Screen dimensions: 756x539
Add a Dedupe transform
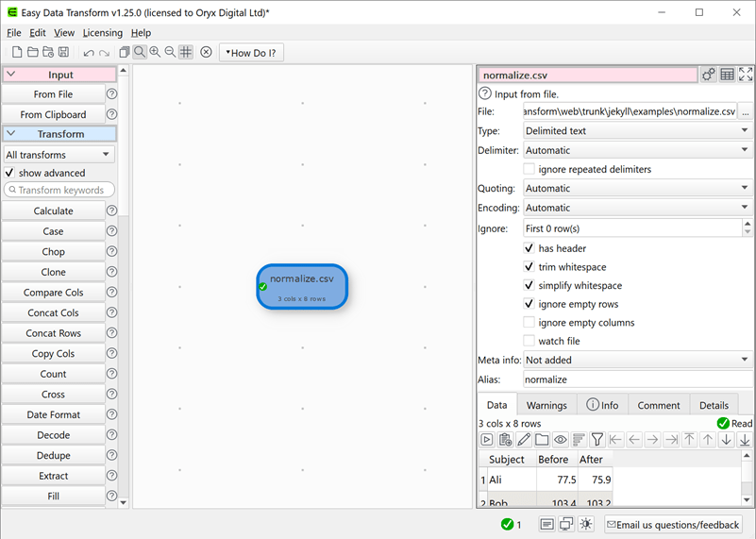(53, 456)
